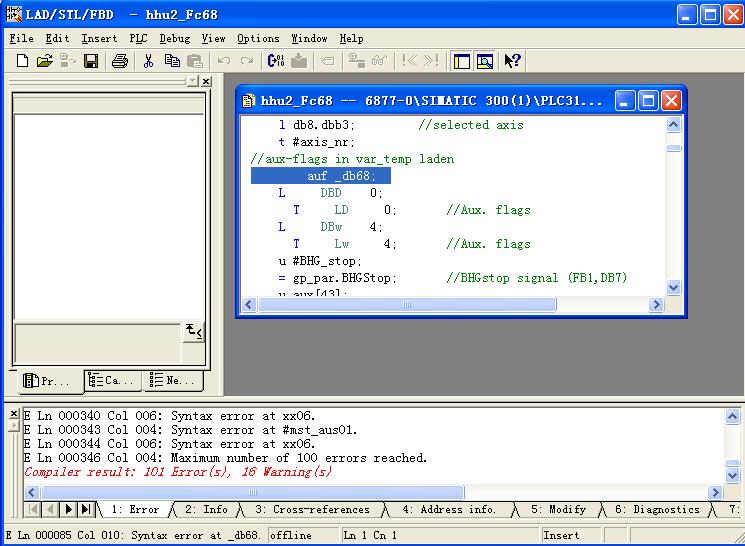The width and height of the screenshot is (745, 546).
Task: Select the 3: Cross-references tab
Action: (x=312, y=509)
